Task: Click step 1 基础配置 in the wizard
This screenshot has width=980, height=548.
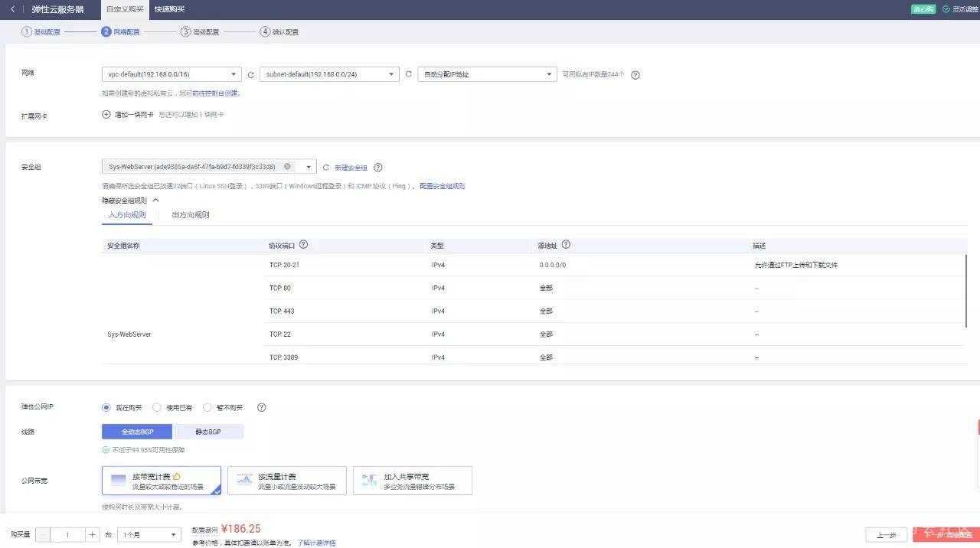Action: click(41, 32)
